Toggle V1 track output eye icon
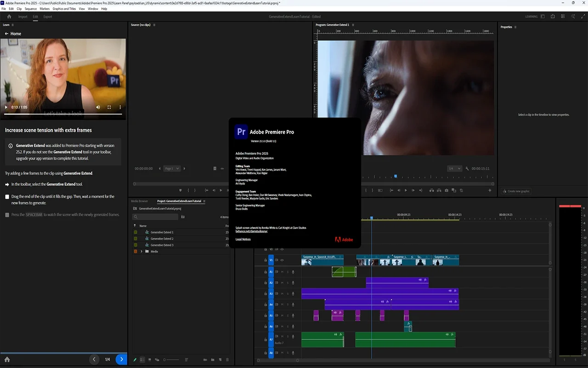588x368 pixels. tap(282, 260)
